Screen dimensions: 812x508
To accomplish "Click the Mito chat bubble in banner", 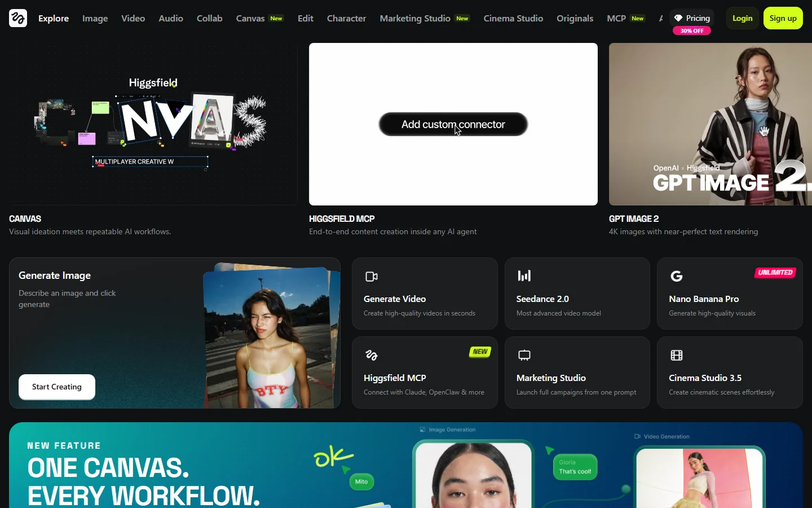I will click(361, 481).
